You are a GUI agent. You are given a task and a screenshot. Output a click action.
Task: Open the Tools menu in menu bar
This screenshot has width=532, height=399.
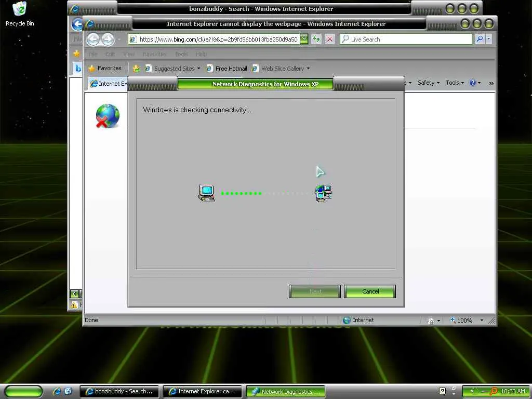(181, 54)
